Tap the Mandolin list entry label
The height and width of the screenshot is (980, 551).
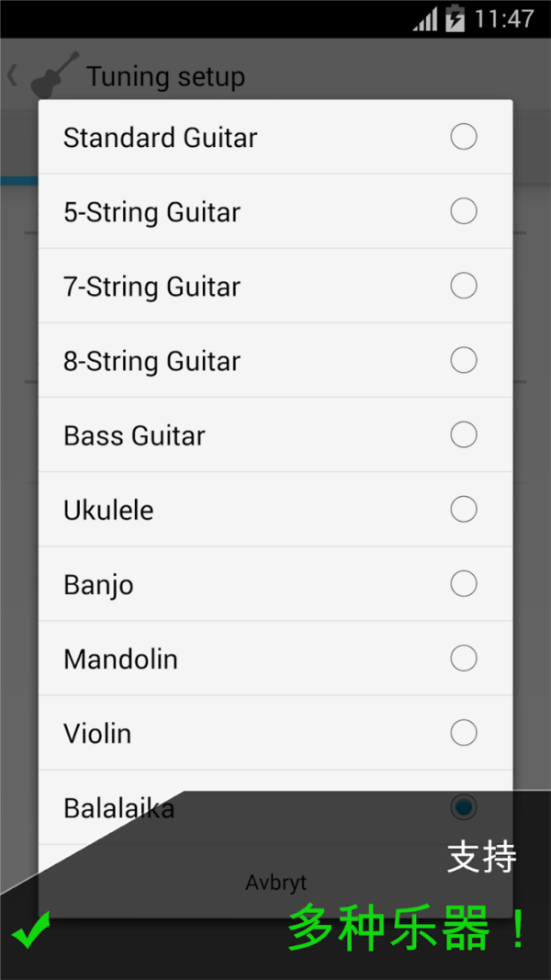tap(120, 659)
